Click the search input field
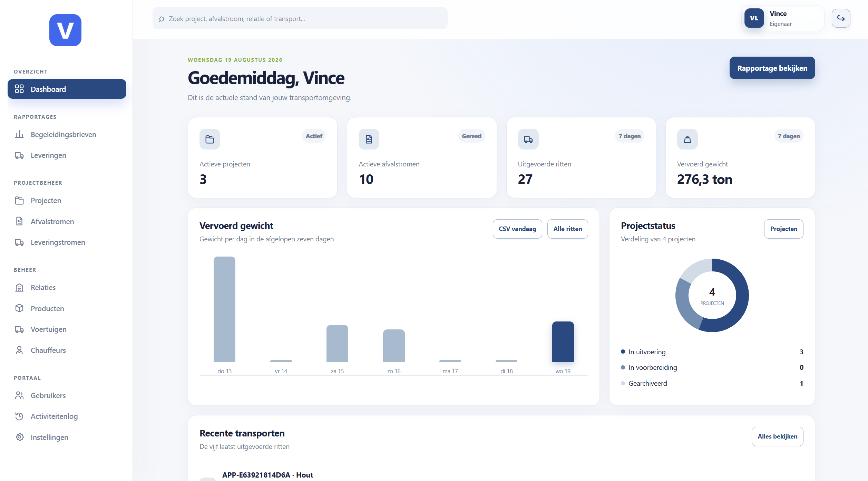 [x=300, y=19]
